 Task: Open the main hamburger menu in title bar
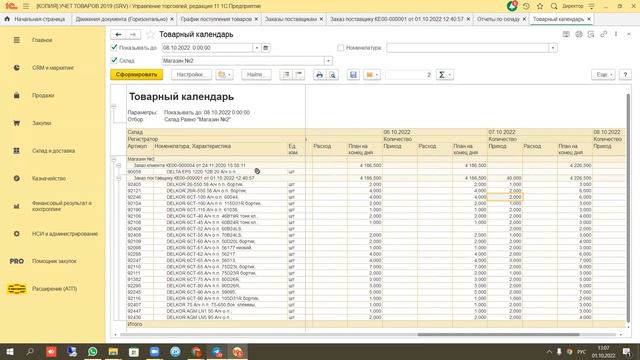pos(26,6)
